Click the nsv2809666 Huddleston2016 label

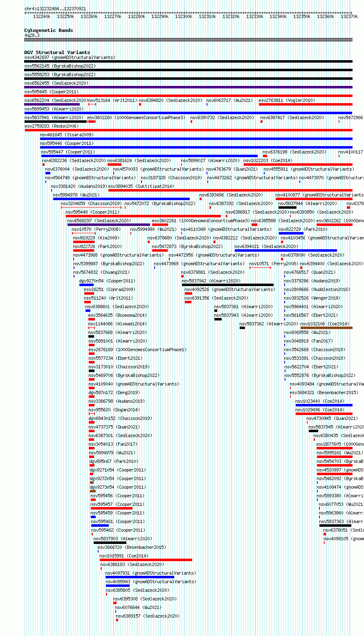click(317, 289)
